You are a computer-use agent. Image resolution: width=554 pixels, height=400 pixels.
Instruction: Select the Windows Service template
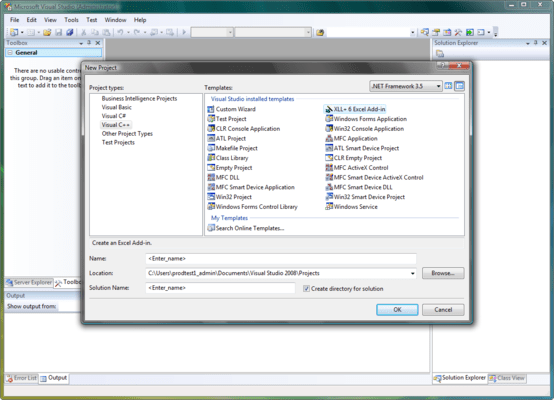coord(352,207)
